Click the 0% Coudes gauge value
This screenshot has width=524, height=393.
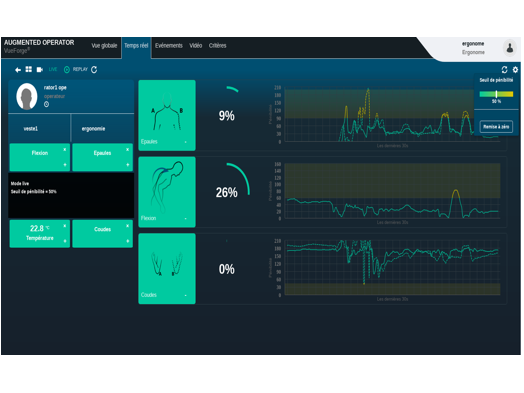[x=227, y=269]
